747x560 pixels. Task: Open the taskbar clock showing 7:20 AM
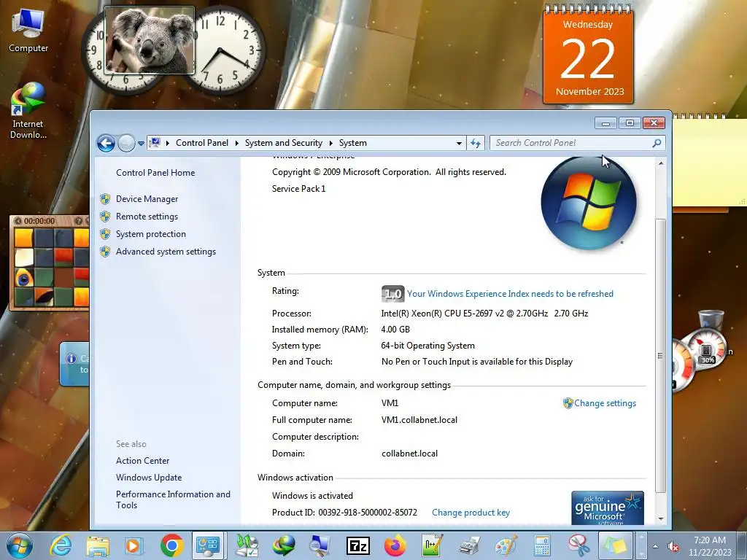coord(710,546)
